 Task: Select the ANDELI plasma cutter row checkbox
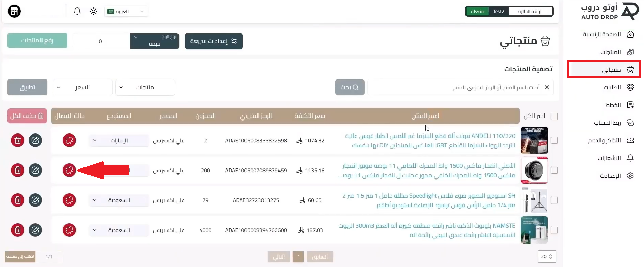(x=554, y=140)
